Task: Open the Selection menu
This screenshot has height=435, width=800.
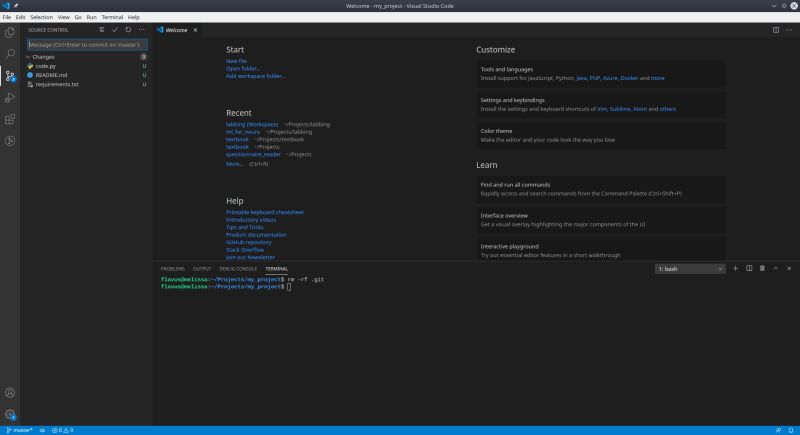Action: [x=41, y=17]
